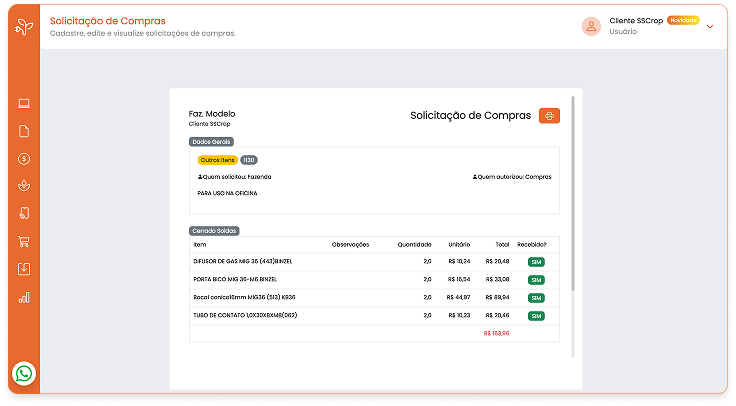
Task: Click the user avatar icon
Action: pyautogui.click(x=591, y=27)
